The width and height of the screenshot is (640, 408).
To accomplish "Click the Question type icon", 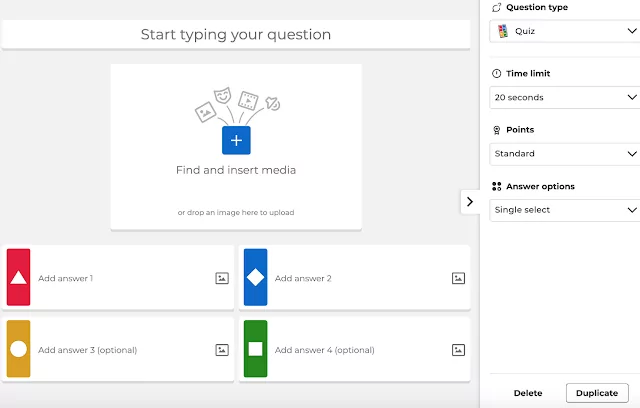I will (496, 7).
